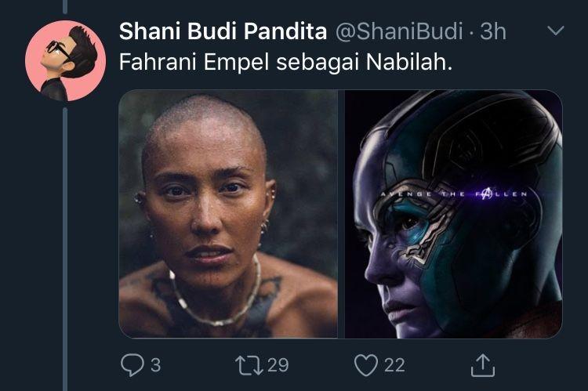Expand the tweet options chevron
This screenshot has width=588, height=391.
[555, 31]
